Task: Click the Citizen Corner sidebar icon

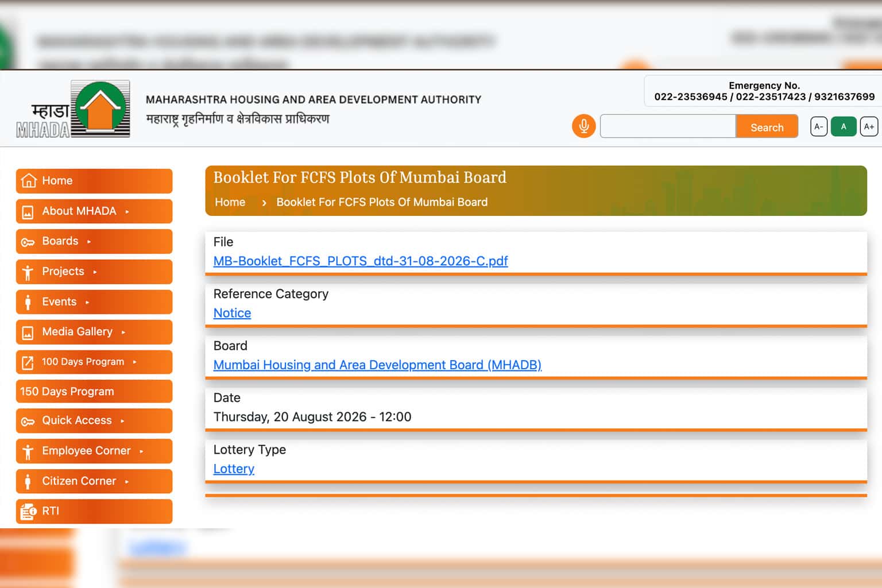Action: point(28,481)
